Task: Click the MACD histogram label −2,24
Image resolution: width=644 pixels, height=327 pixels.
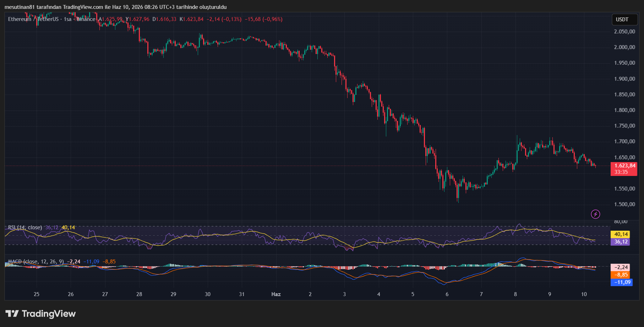Action: [621, 267]
